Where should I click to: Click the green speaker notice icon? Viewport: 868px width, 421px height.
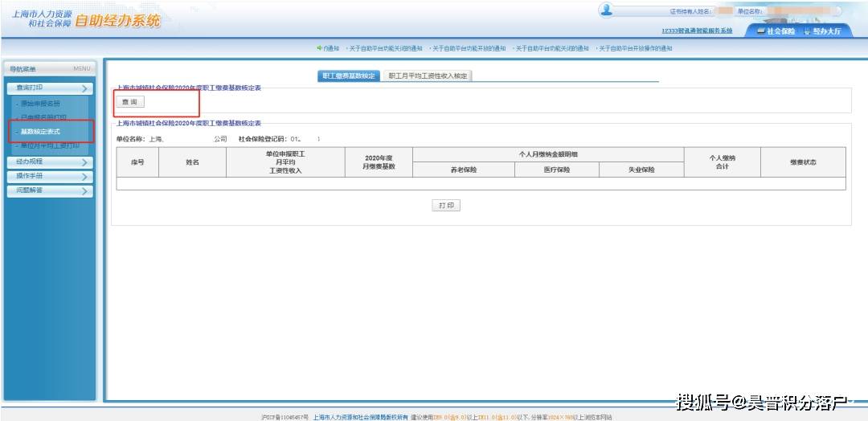tap(320, 48)
